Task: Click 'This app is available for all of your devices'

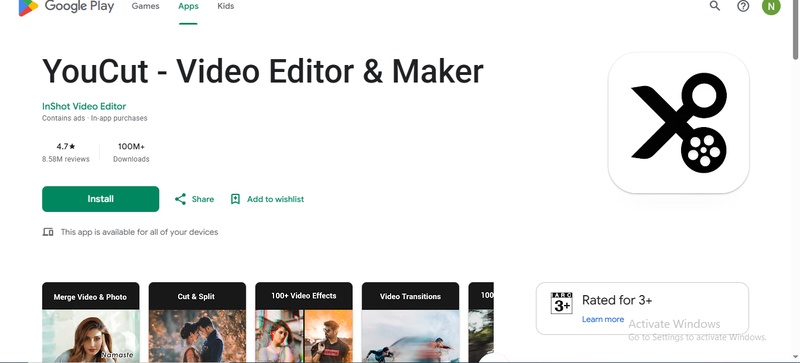Action: pos(139,232)
